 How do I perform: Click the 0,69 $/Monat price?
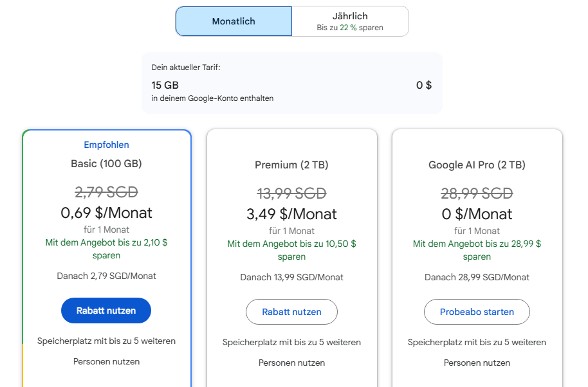coord(106,213)
